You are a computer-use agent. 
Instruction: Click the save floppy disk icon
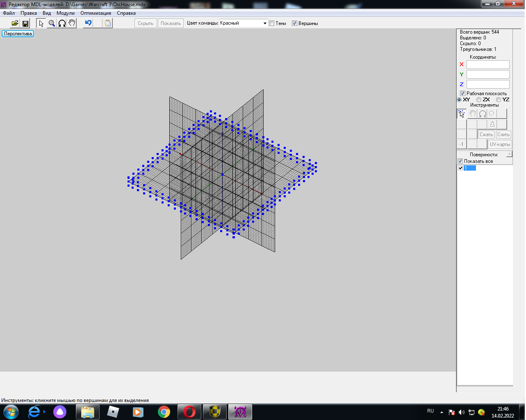click(x=25, y=23)
